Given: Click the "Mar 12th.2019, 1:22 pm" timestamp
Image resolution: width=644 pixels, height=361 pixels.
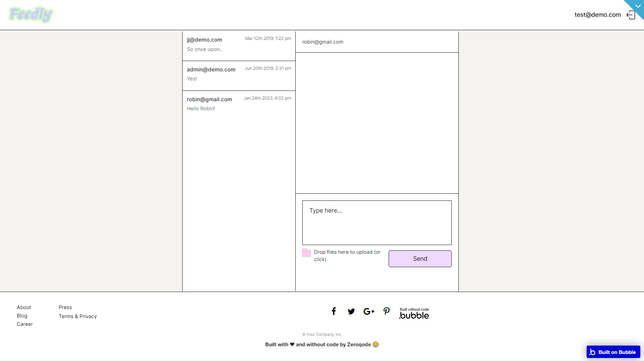Looking at the screenshot, I should (268, 39).
